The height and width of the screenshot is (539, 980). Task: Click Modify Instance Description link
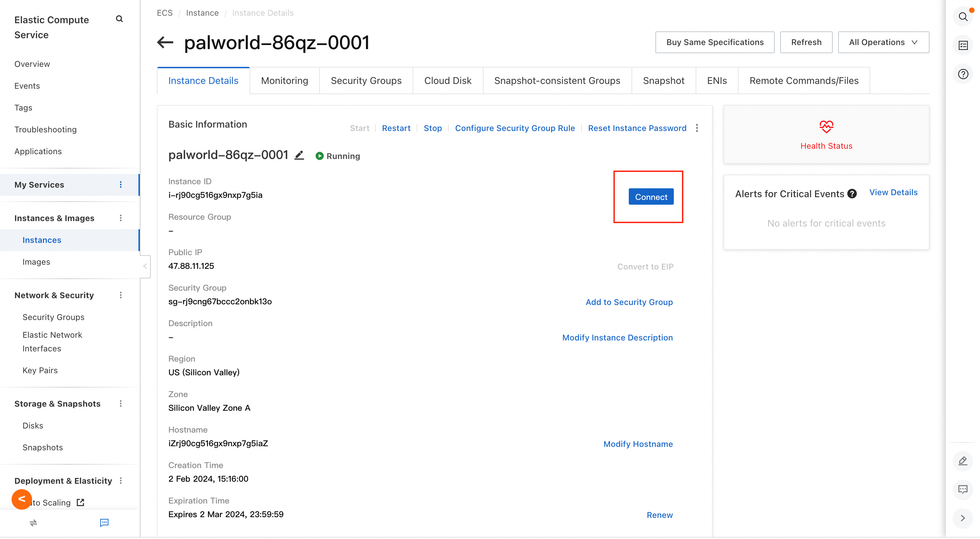618,338
